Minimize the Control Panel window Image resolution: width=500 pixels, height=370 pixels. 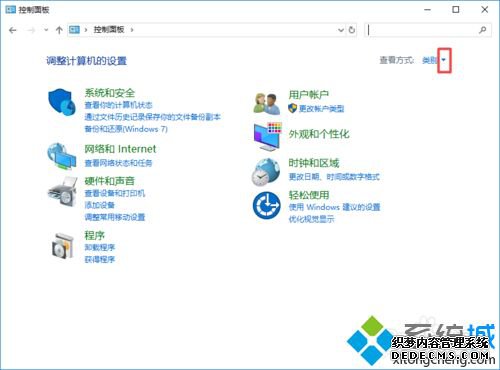428,10
